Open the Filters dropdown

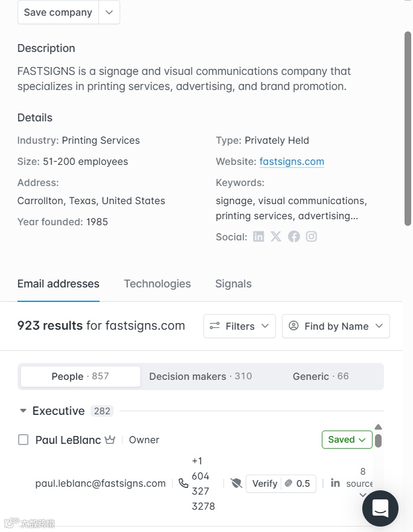coord(240,326)
